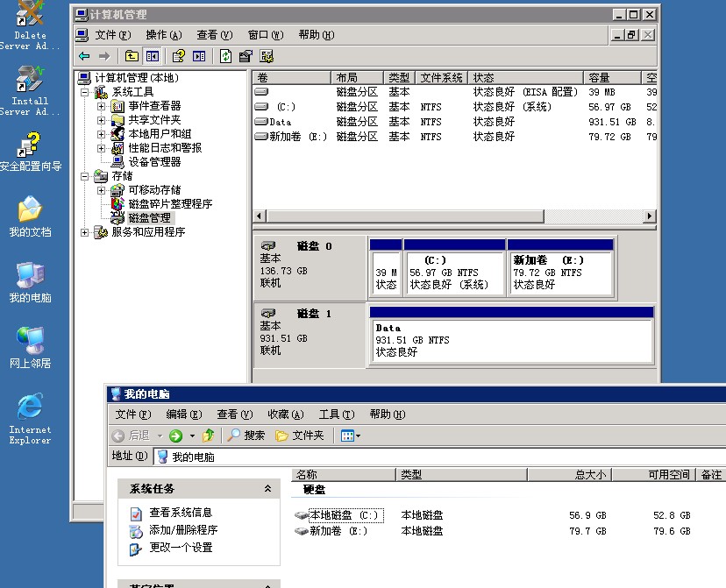Click the Back arrow in Computer Management toolbar
Image resolution: width=726 pixels, height=588 pixels.
click(x=84, y=56)
